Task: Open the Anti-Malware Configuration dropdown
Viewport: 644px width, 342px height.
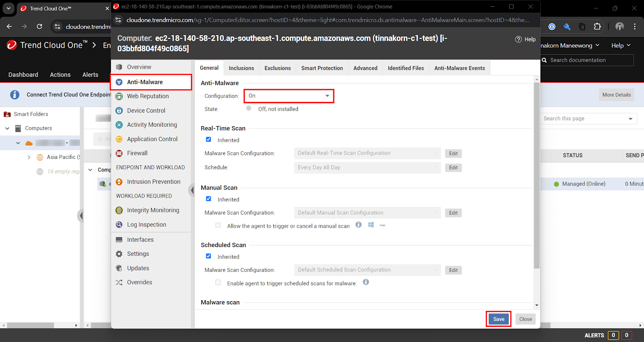Action: pos(289,96)
